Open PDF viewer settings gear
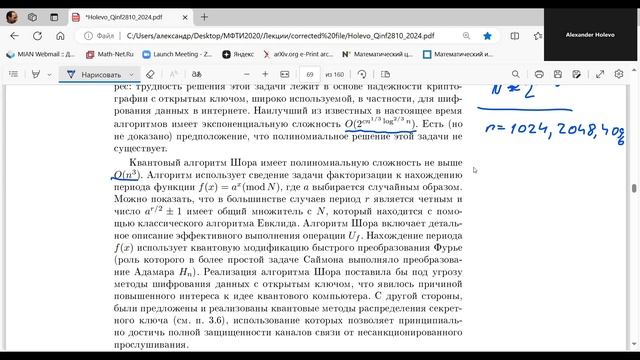This screenshot has height=360, width=640. click(619, 74)
